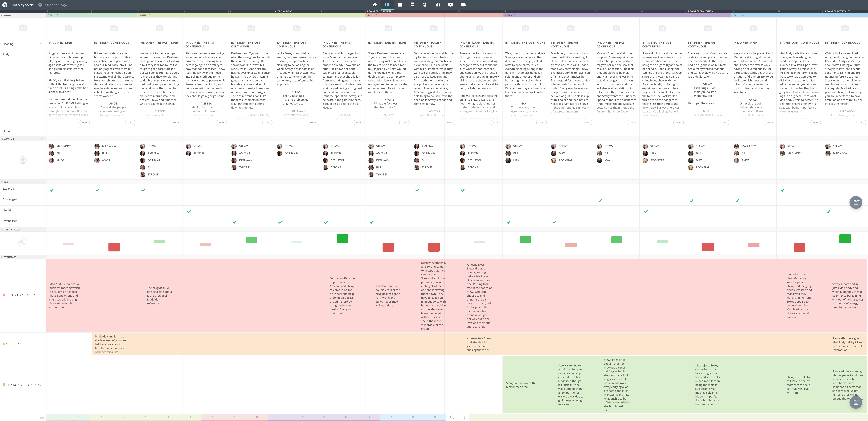Zoom in the timeline with the plus magnifier
Viewport: 868px width, 421px height.
[x=463, y=417]
